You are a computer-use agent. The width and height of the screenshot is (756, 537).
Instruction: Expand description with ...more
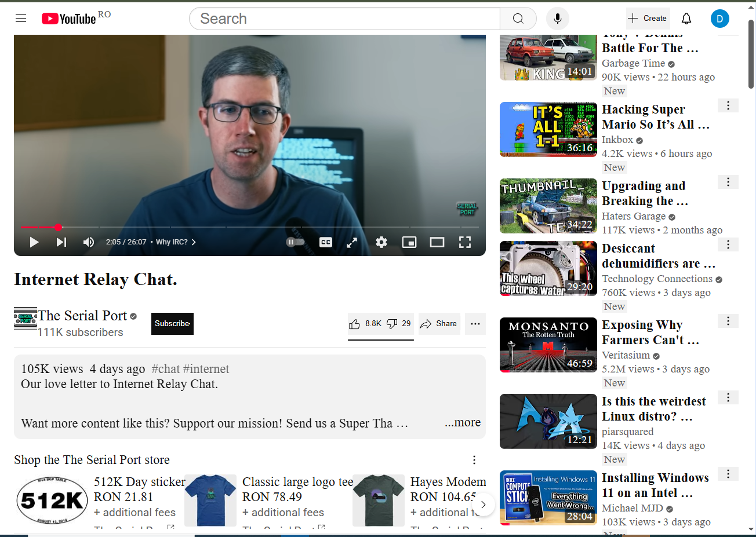click(x=463, y=422)
